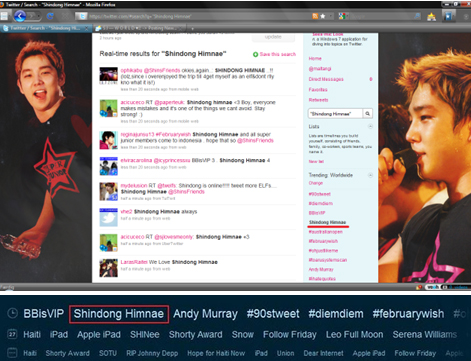This screenshot has height=361, width=471.
Task: Open Direct Messages in the sidebar
Action: 326,79
